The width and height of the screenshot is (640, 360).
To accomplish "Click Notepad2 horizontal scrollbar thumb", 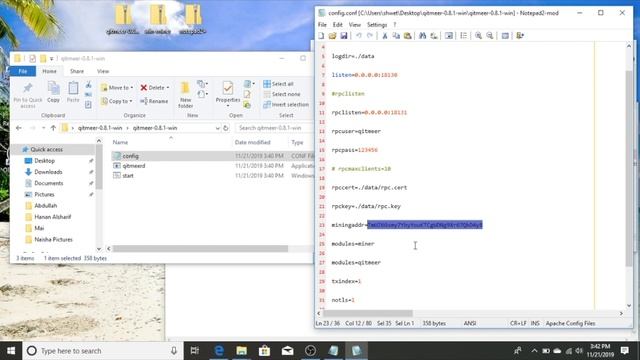I will 367,313.
